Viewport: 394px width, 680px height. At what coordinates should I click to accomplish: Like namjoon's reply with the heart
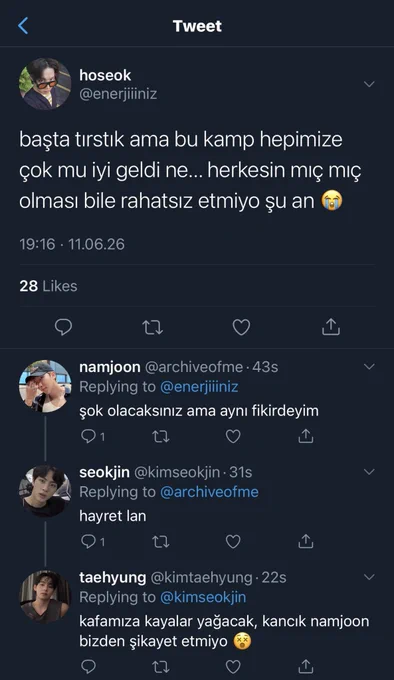pyautogui.click(x=233, y=436)
